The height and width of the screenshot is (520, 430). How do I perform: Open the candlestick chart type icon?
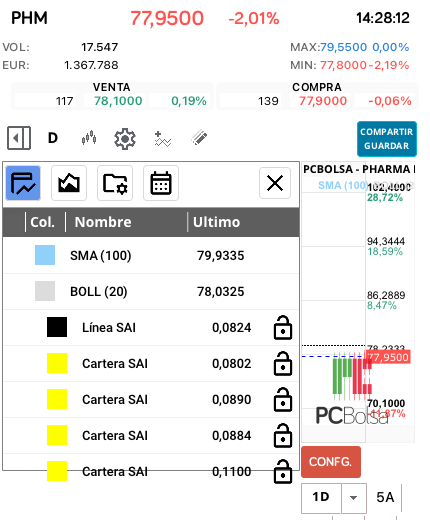point(89,138)
